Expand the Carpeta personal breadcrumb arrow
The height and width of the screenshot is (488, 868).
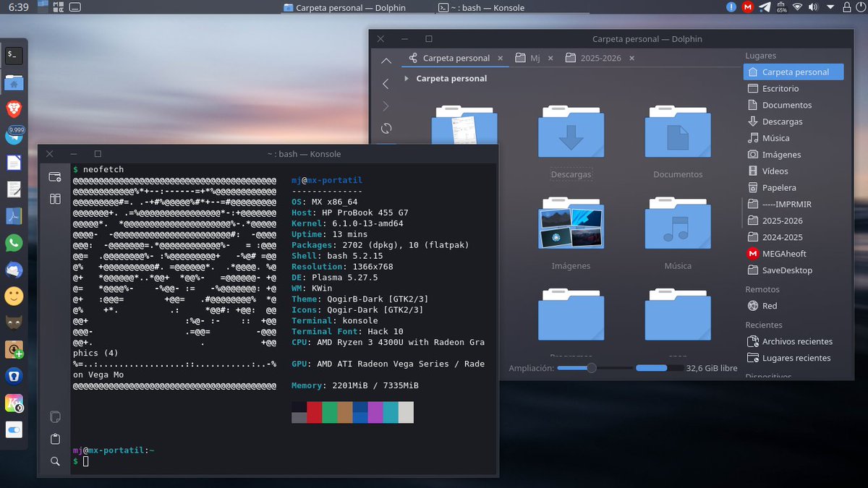click(407, 78)
